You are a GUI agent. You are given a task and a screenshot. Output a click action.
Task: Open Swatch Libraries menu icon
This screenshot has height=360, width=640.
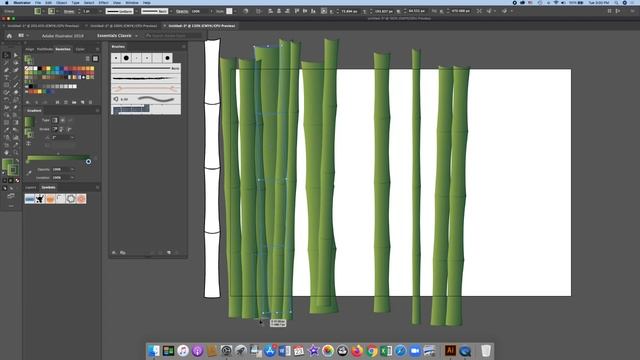tap(28, 102)
